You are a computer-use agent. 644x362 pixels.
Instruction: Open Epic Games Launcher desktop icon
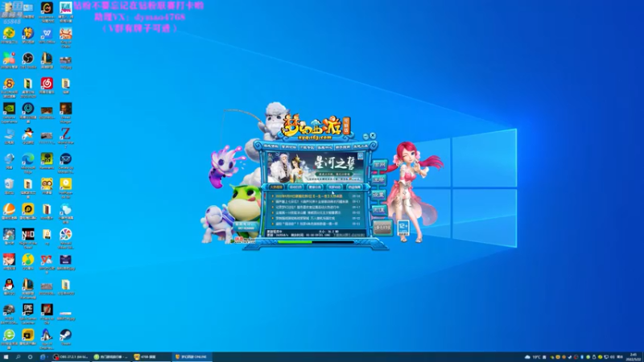28,314
